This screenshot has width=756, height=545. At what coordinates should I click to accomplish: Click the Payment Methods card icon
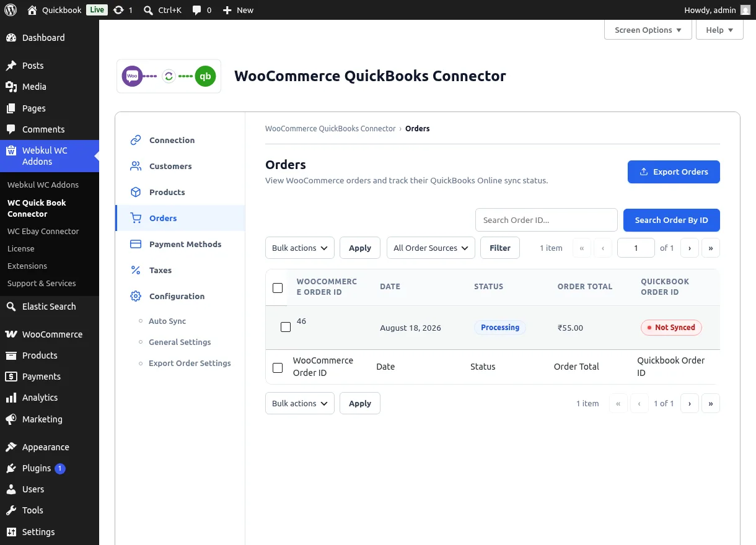click(x=136, y=244)
